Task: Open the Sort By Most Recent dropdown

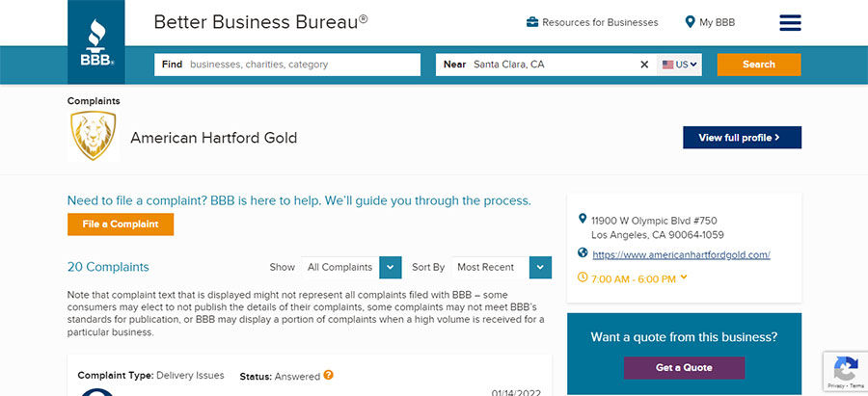Action: click(502, 267)
